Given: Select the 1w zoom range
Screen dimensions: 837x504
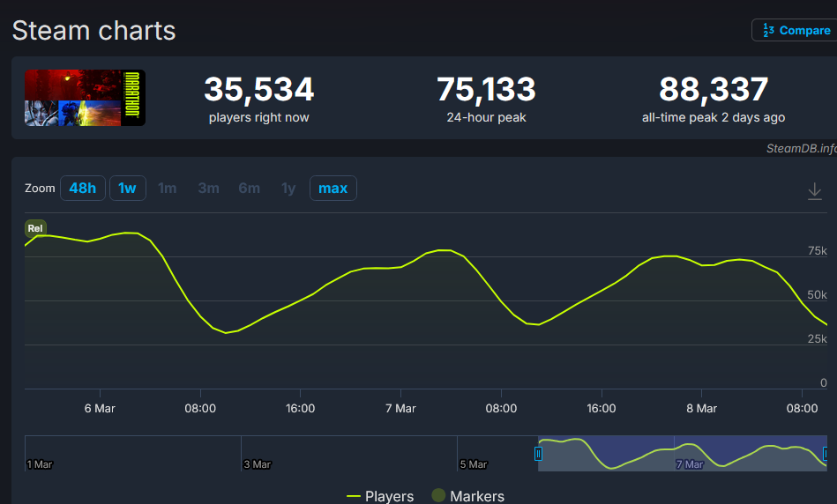Looking at the screenshot, I should coord(128,189).
